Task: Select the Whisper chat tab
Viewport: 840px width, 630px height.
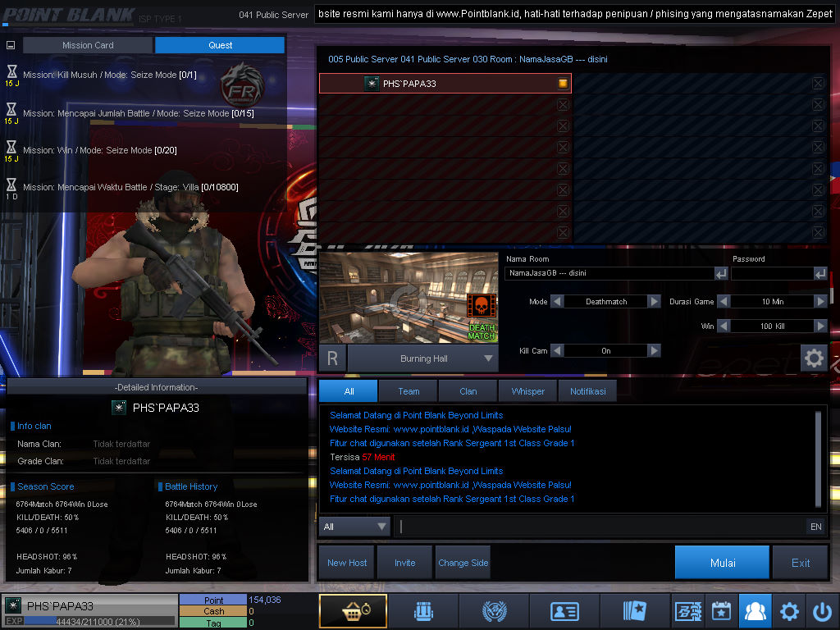Action: [x=527, y=391]
